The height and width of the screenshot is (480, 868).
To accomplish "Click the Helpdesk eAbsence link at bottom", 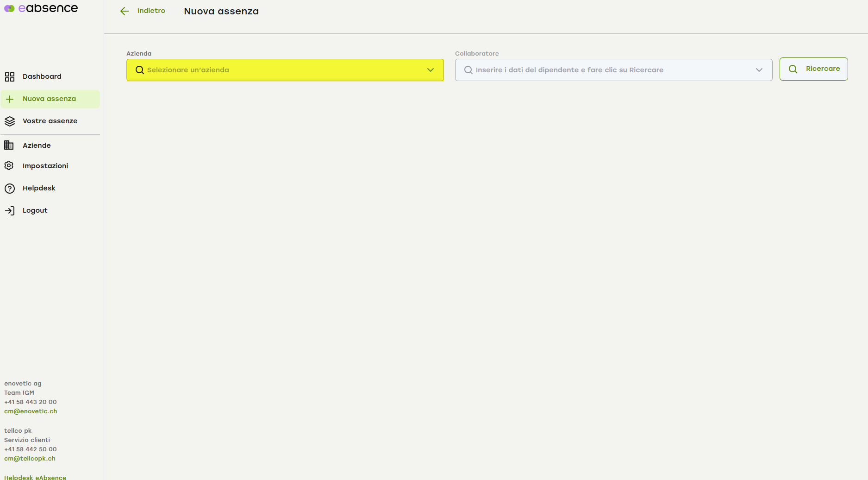I will pos(35,477).
